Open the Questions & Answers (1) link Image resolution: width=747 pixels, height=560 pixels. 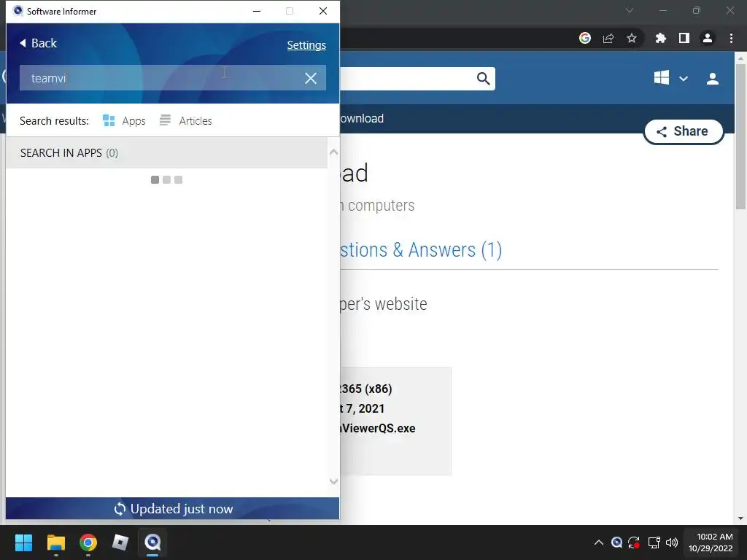(x=421, y=250)
